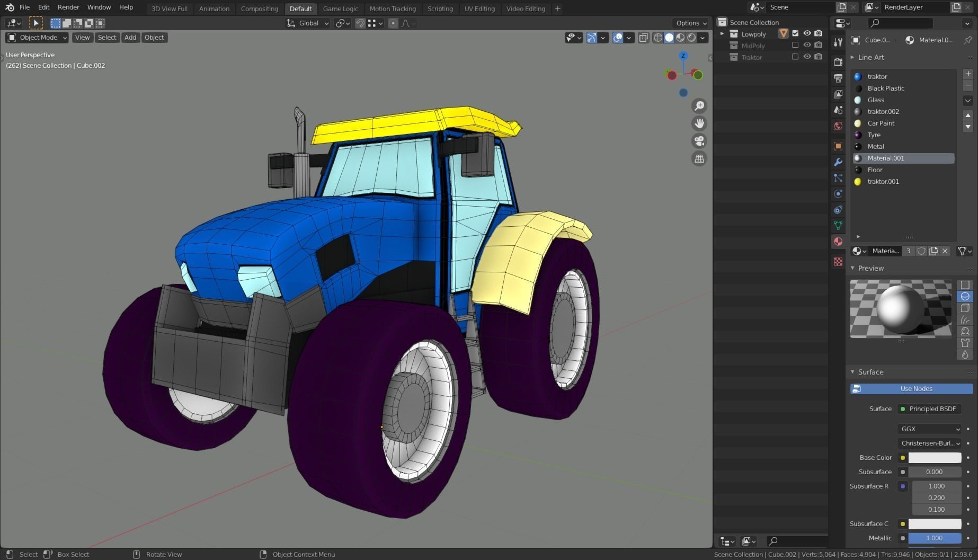Open the File menu
Screen dimensions: 978x560
tap(24, 7)
